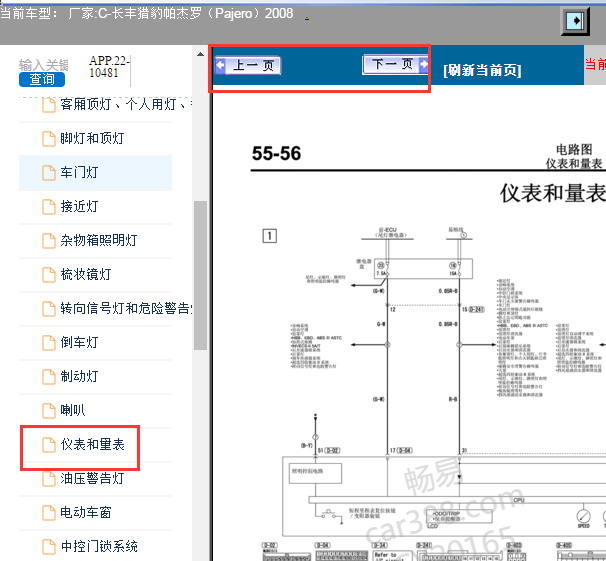Open the 脚灯和顶灯 entry
Viewport: 606px width, 561px height.
pyautogui.click(x=92, y=138)
